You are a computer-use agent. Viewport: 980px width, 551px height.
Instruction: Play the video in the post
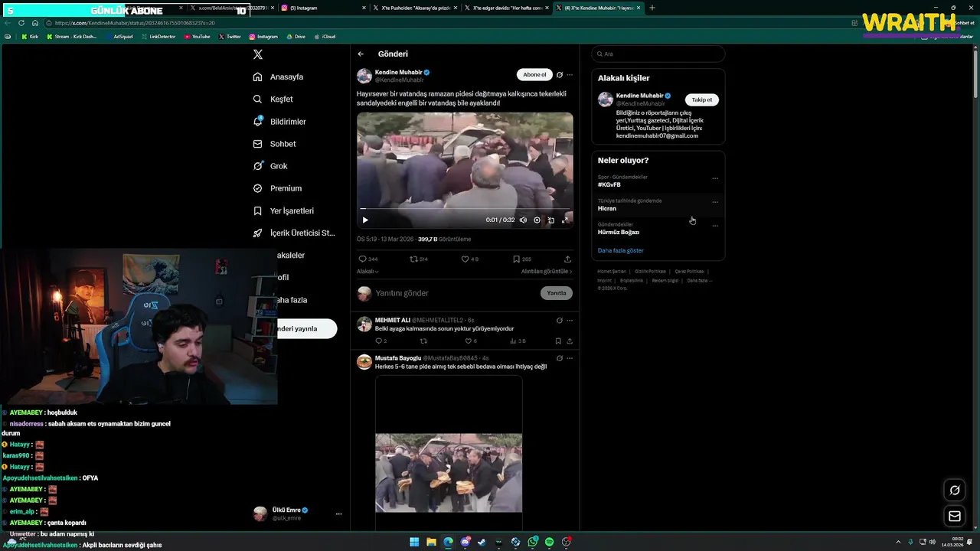pyautogui.click(x=365, y=220)
